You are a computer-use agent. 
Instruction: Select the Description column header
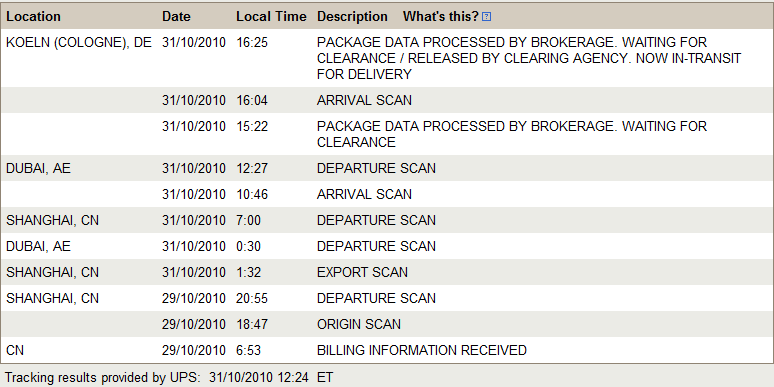tap(352, 17)
